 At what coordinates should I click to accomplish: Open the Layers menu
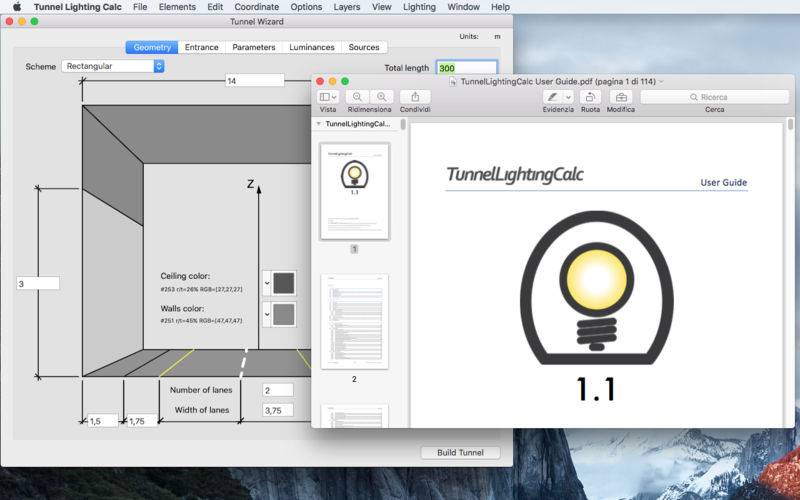(x=347, y=7)
